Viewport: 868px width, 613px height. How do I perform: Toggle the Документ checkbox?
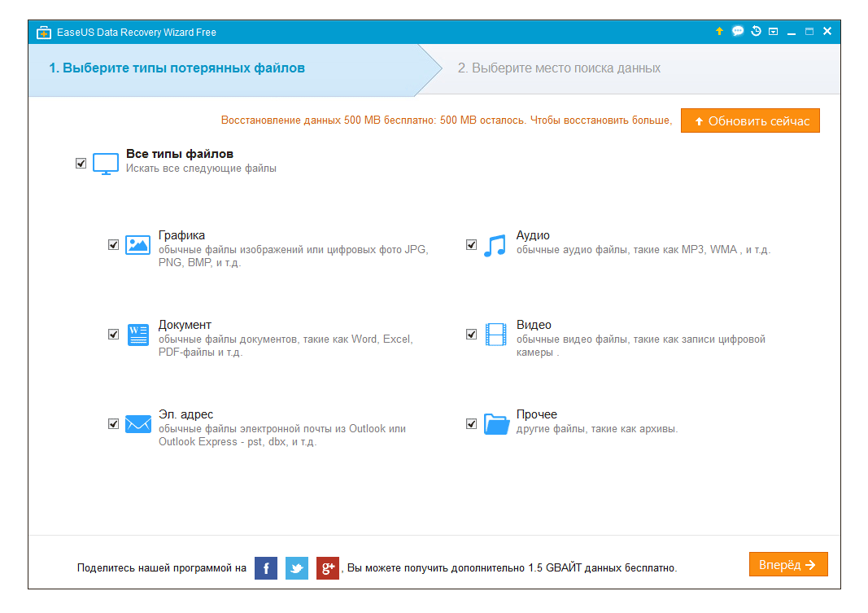click(113, 334)
